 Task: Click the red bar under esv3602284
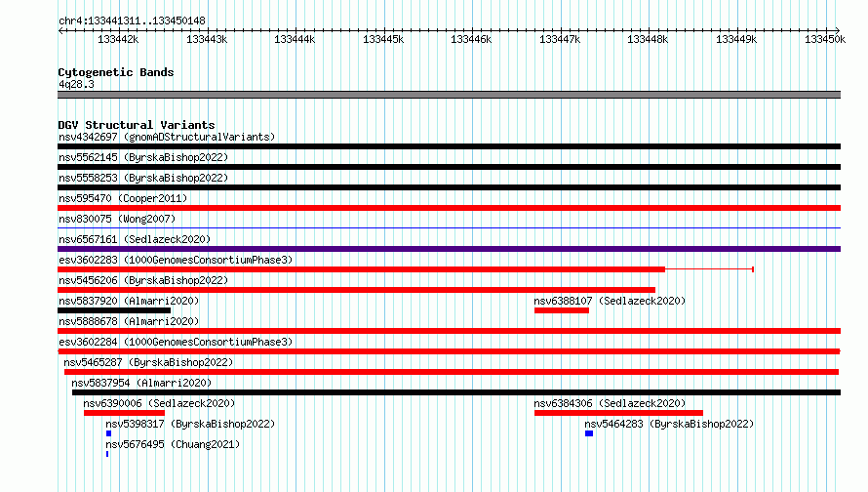pos(449,351)
